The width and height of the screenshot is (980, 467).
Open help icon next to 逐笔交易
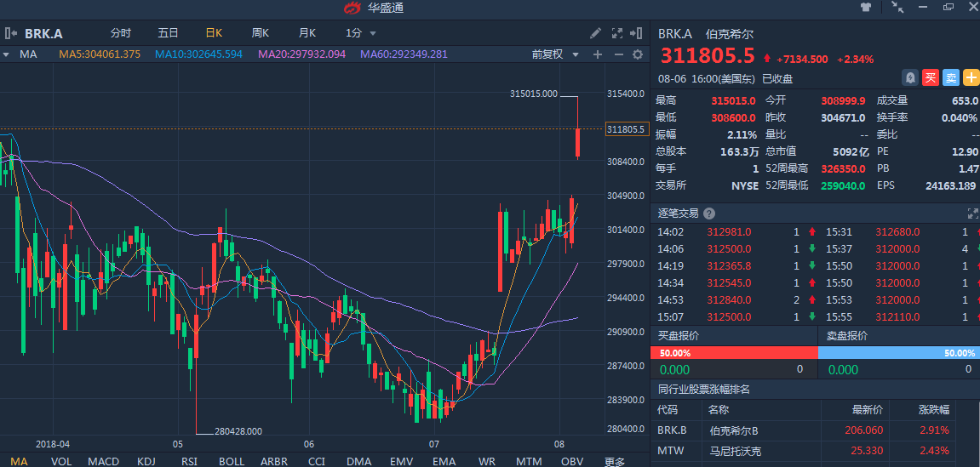708,214
